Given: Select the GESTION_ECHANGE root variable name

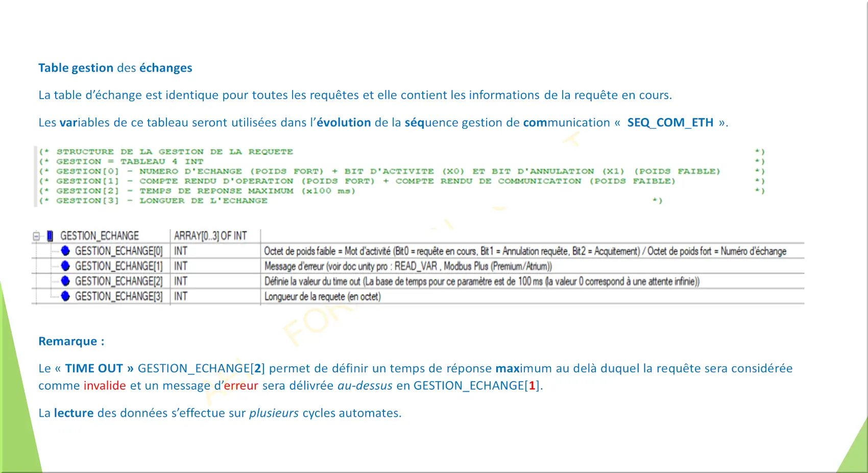Looking at the screenshot, I should pos(100,236).
